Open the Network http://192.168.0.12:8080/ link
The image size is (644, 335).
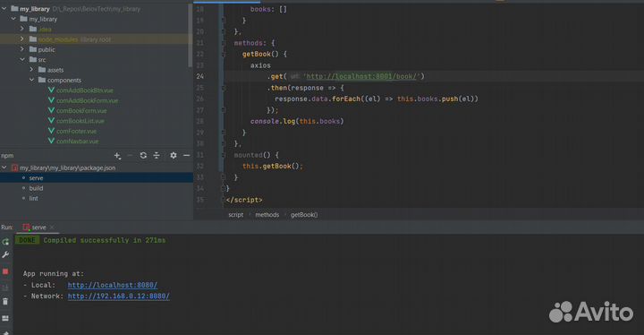[x=119, y=296]
